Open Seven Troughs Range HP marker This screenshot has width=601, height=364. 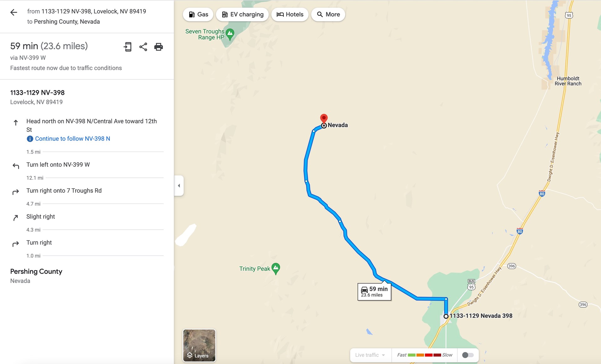pyautogui.click(x=230, y=34)
